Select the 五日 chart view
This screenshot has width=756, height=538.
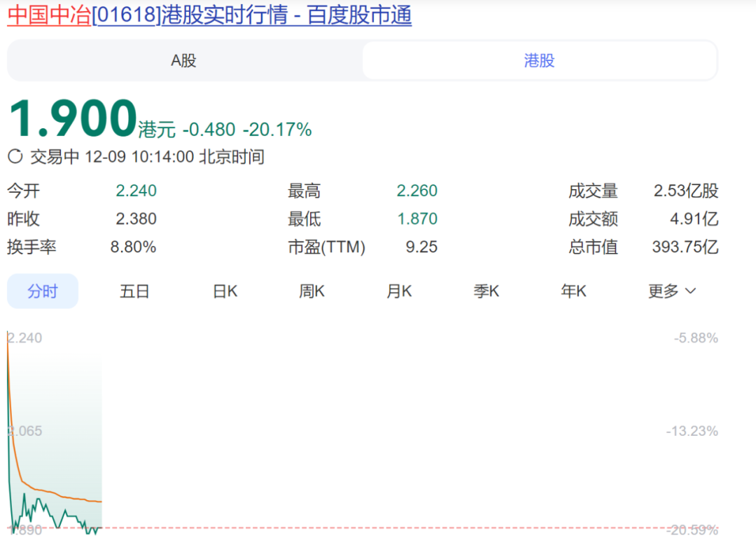tap(134, 291)
